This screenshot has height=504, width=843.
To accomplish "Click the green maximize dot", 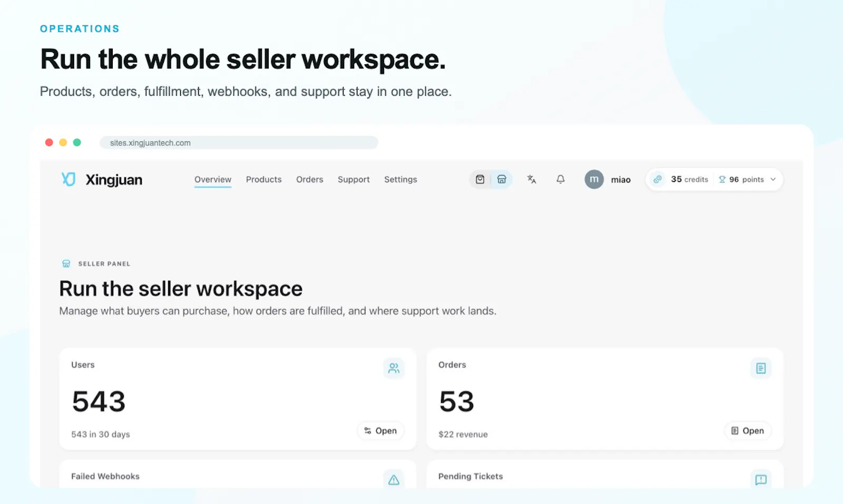I will tap(77, 142).
